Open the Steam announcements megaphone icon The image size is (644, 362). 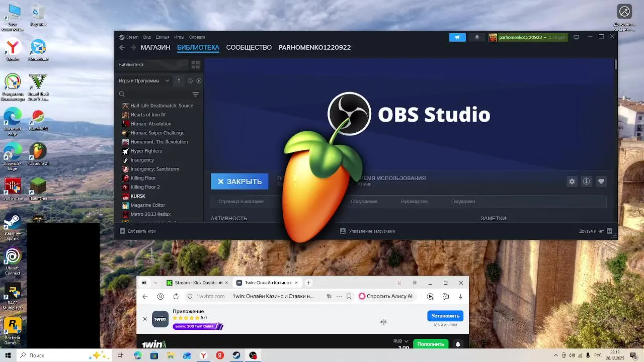point(457,37)
